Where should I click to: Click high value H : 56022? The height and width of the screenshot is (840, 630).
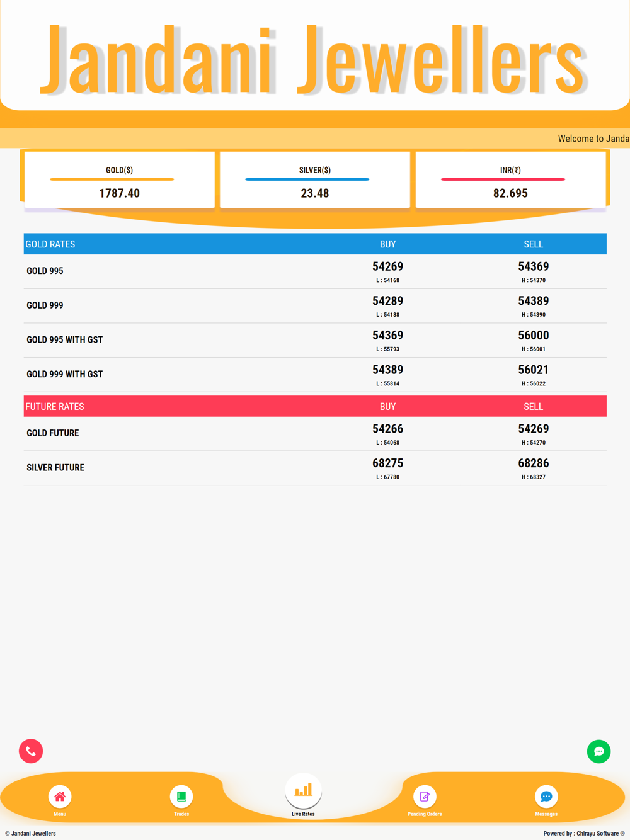534,383
